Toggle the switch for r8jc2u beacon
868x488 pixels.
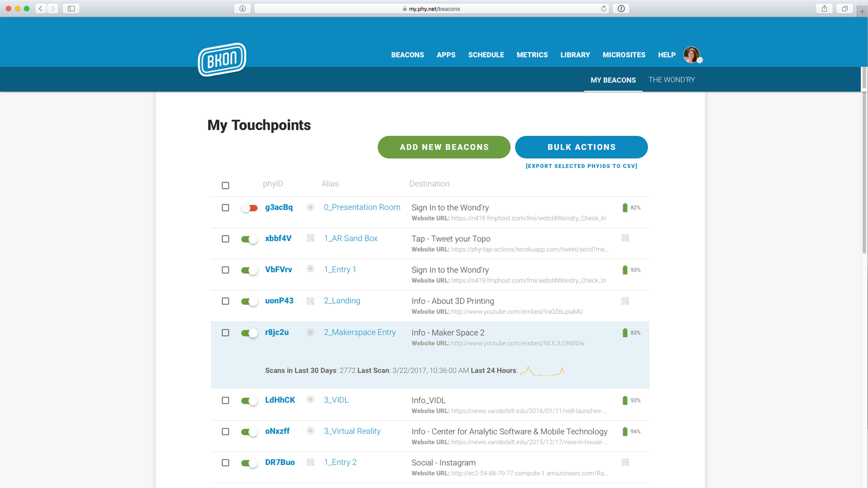tap(248, 333)
